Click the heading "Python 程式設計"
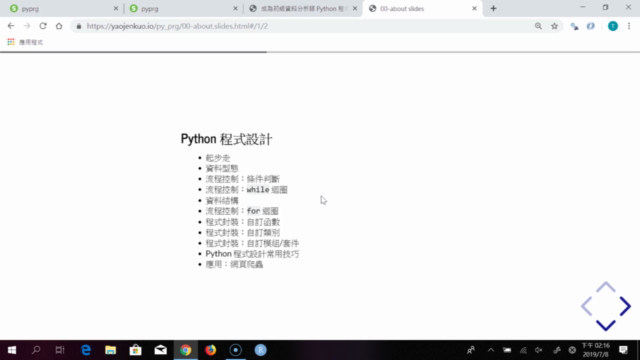The height and width of the screenshot is (360, 640). pos(227,139)
